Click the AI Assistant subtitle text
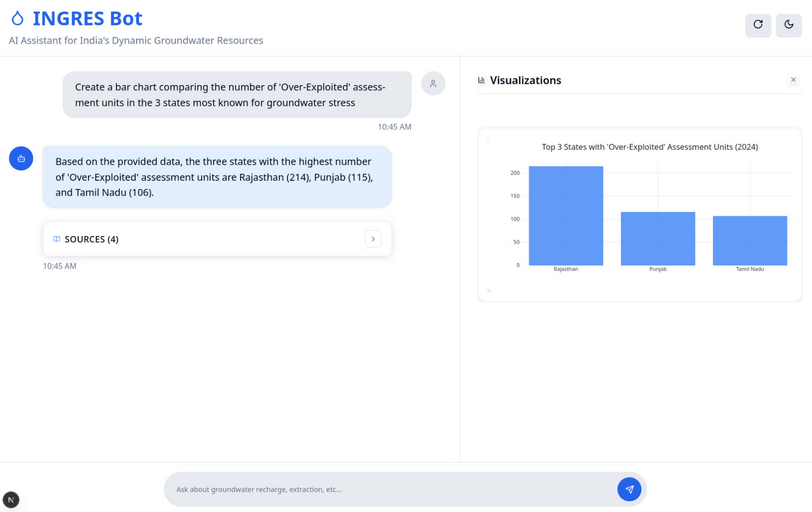 [x=136, y=40]
